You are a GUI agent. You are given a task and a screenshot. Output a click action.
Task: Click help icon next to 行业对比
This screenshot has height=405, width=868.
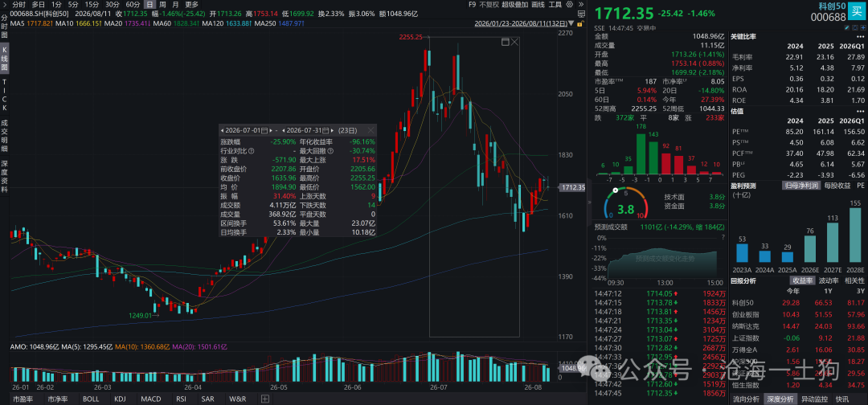(x=251, y=151)
